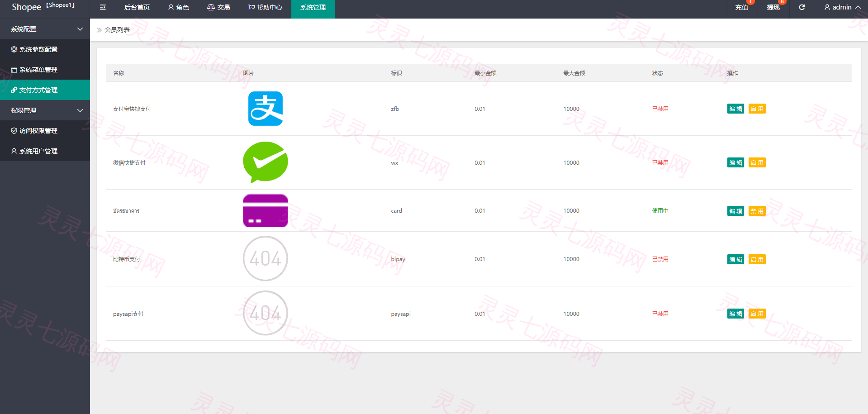Click the 404 image in bipay row

click(266, 259)
